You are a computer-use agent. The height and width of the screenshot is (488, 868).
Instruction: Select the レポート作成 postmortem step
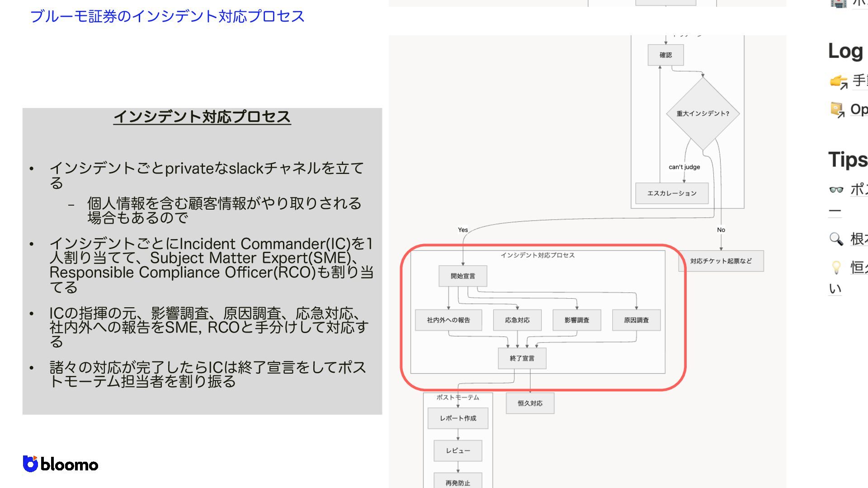coord(458,418)
